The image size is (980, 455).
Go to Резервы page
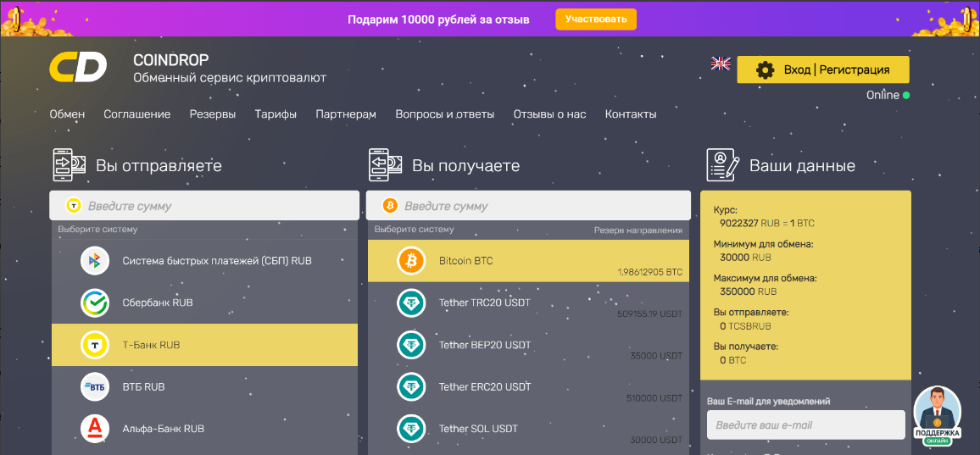coord(213,114)
